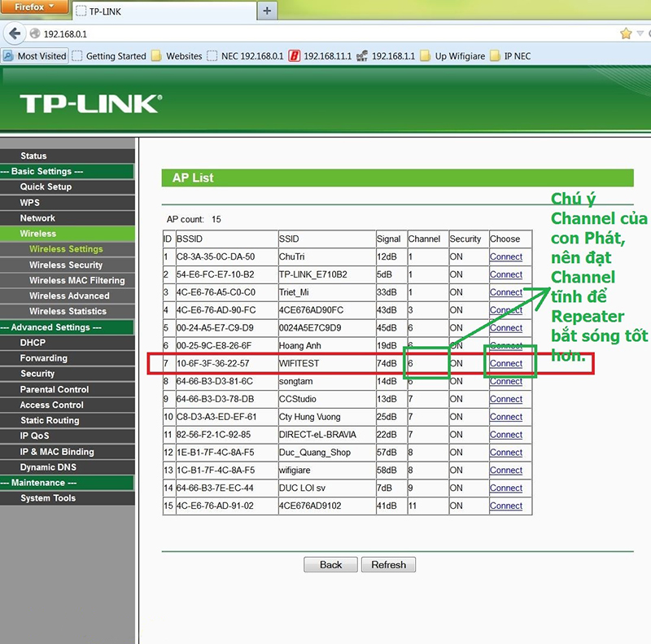Screen dimensions: 651x644
Task: Click Connect for Cty Hung Vuong network
Action: click(505, 417)
